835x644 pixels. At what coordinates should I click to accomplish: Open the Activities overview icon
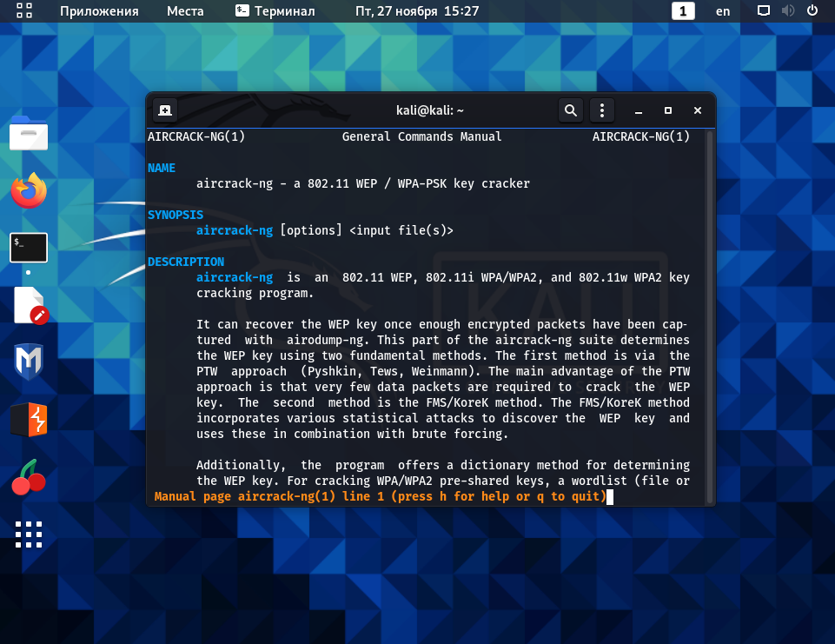pyautogui.click(x=24, y=10)
